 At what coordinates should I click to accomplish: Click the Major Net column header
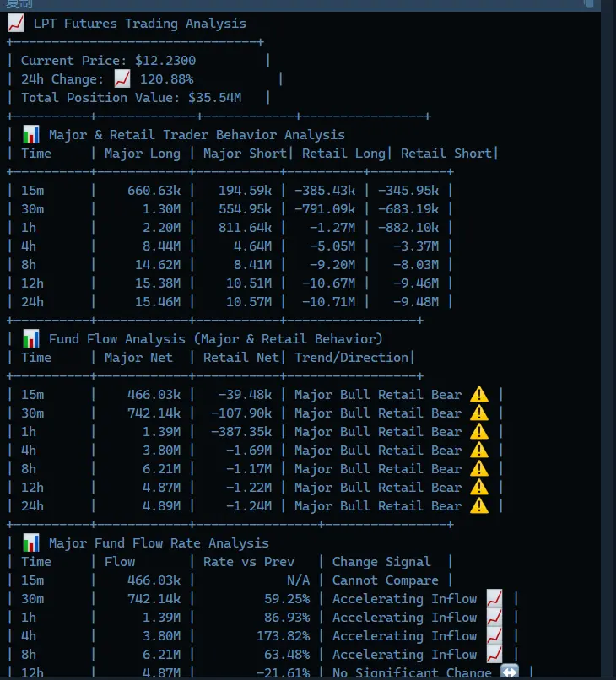138,358
